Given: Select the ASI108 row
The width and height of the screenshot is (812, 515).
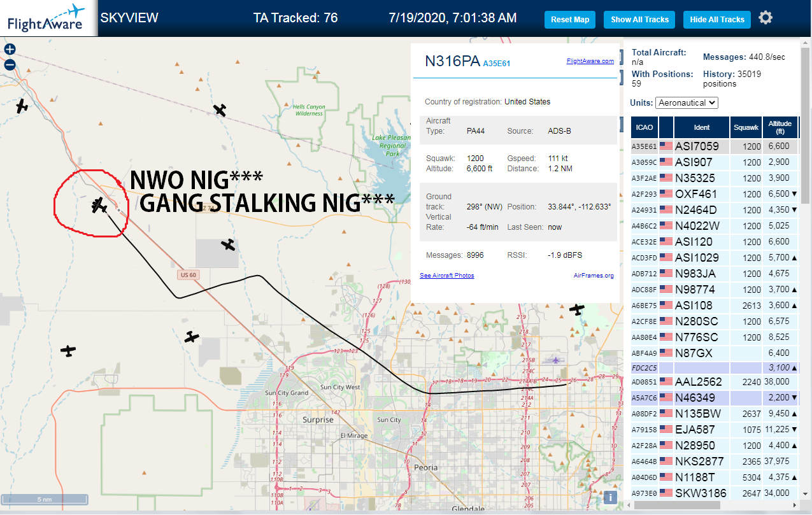Looking at the screenshot, I should point(715,306).
